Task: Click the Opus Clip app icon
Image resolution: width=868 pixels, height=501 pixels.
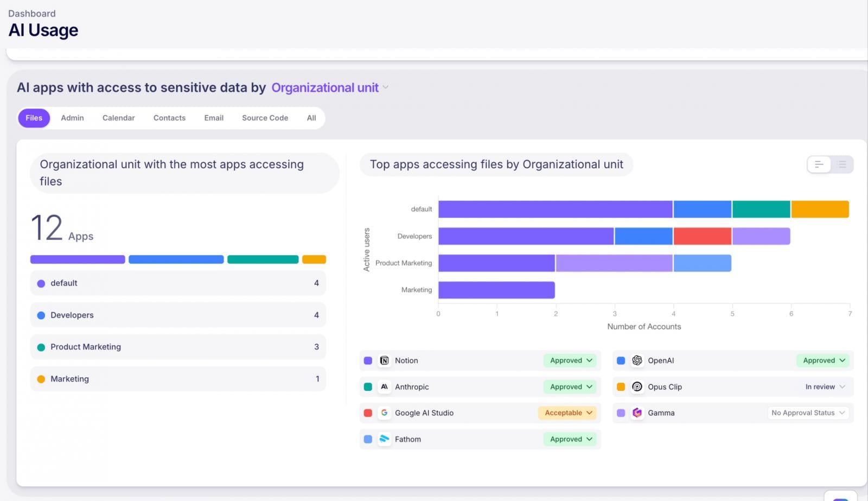Action: click(x=637, y=386)
